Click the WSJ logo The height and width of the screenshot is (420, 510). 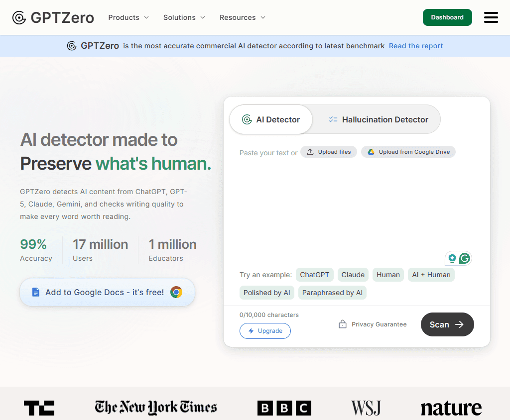[366, 408]
